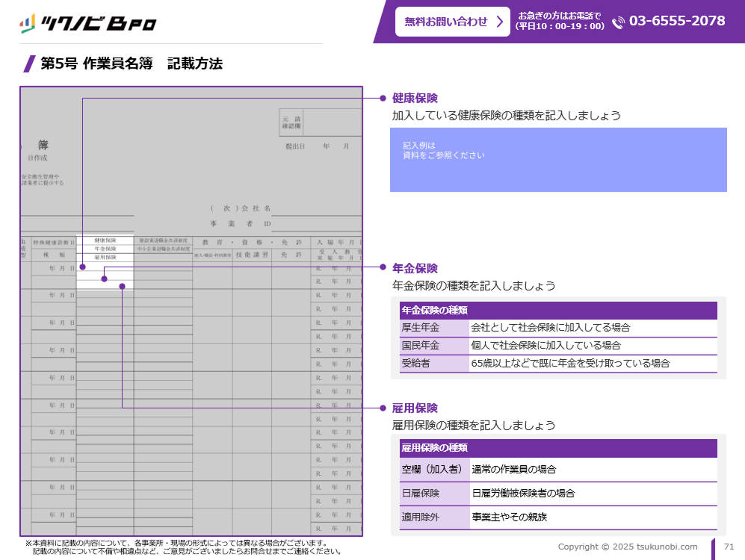
Task: Click the 年金保険 heading
Action: coord(415,268)
